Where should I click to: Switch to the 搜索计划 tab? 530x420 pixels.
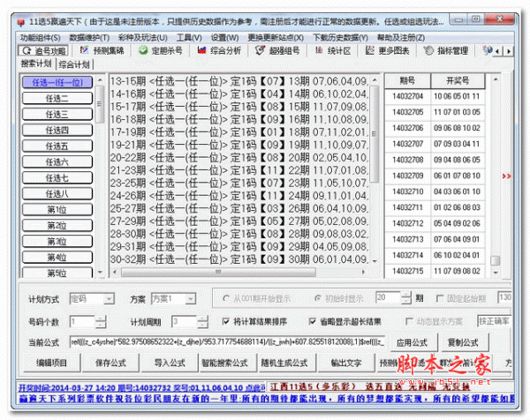(x=36, y=64)
